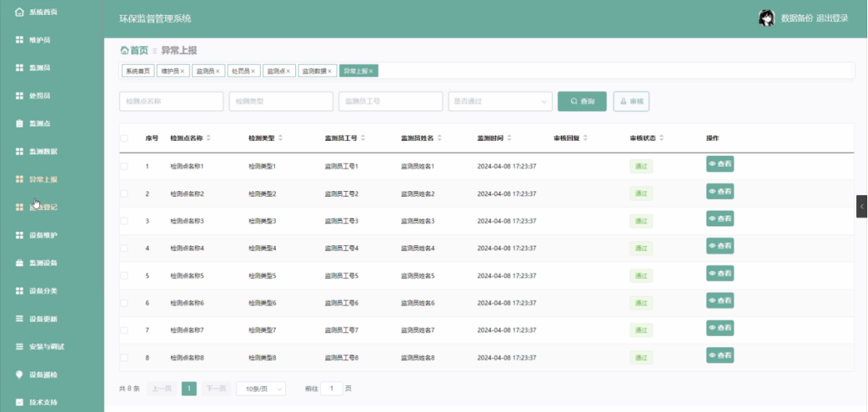Screen dimensions: 868x412
Task: Switch to the 处罚员 tab
Action: [244, 70]
